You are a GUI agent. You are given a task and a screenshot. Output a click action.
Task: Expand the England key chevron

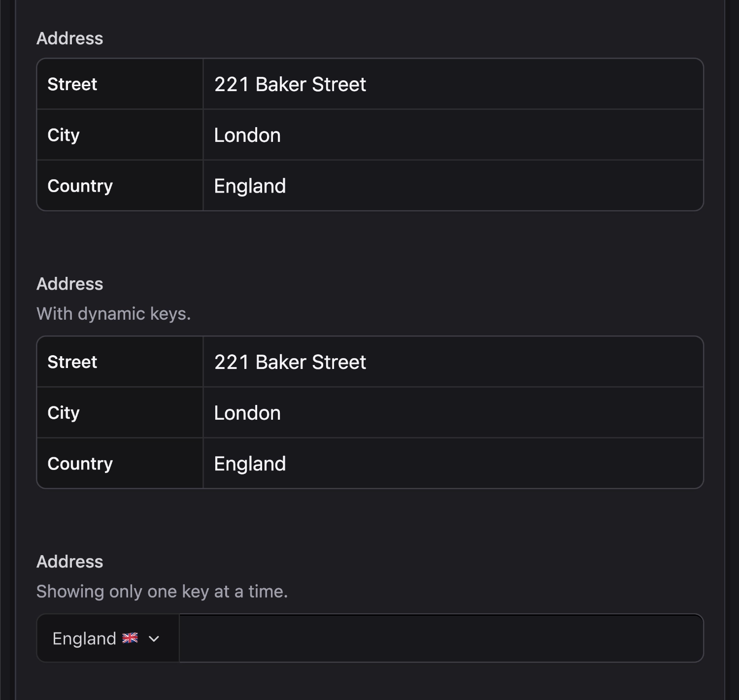click(x=154, y=638)
